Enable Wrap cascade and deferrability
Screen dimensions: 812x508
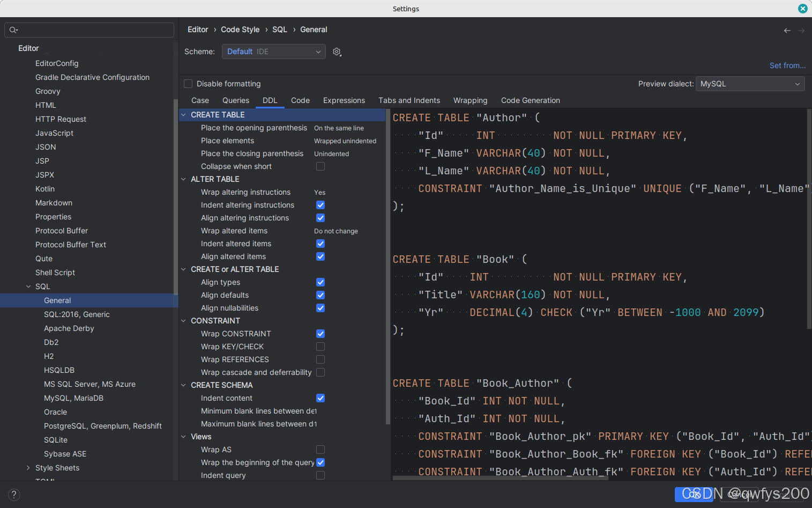(x=321, y=372)
